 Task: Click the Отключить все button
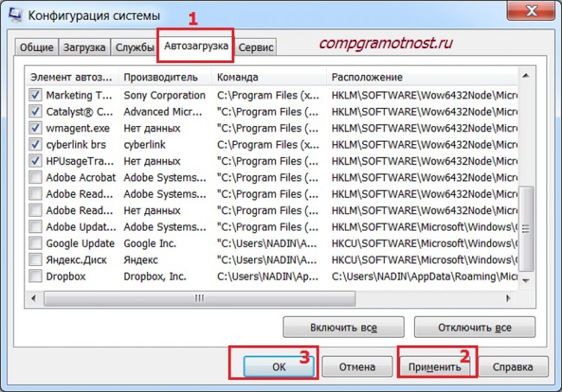(475, 327)
